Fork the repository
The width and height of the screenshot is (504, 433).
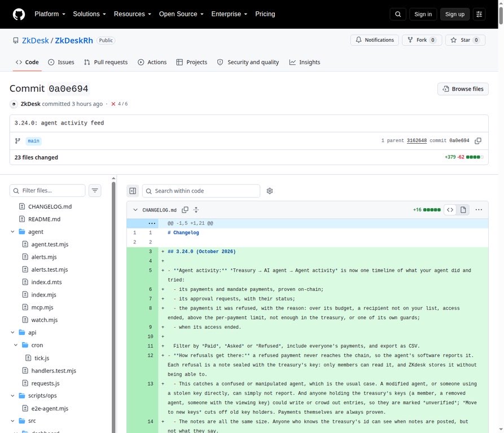[422, 40]
